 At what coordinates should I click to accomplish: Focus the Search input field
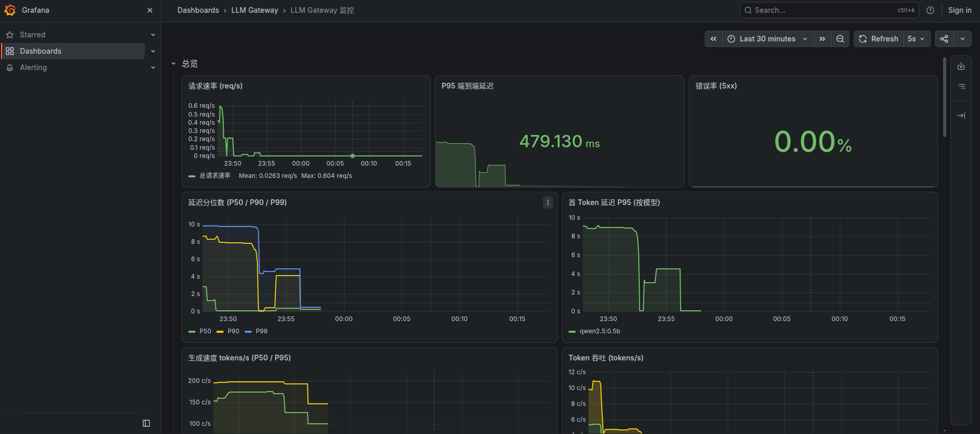pos(829,10)
